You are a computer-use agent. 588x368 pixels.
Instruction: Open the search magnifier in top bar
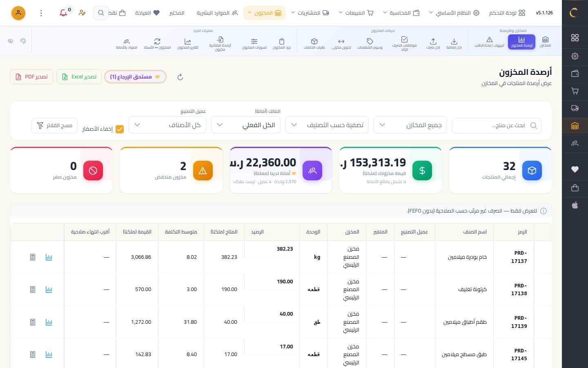tap(100, 13)
